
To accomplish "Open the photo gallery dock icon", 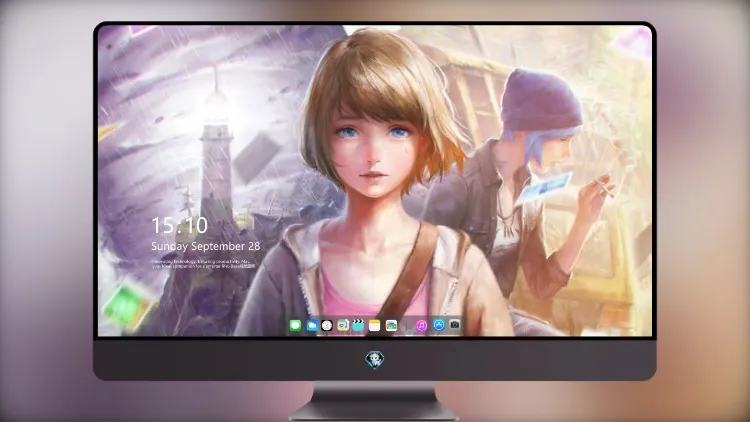I will [x=391, y=325].
